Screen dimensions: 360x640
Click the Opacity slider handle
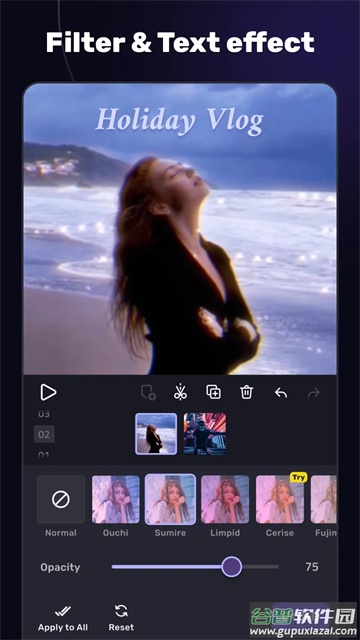pos(232,567)
